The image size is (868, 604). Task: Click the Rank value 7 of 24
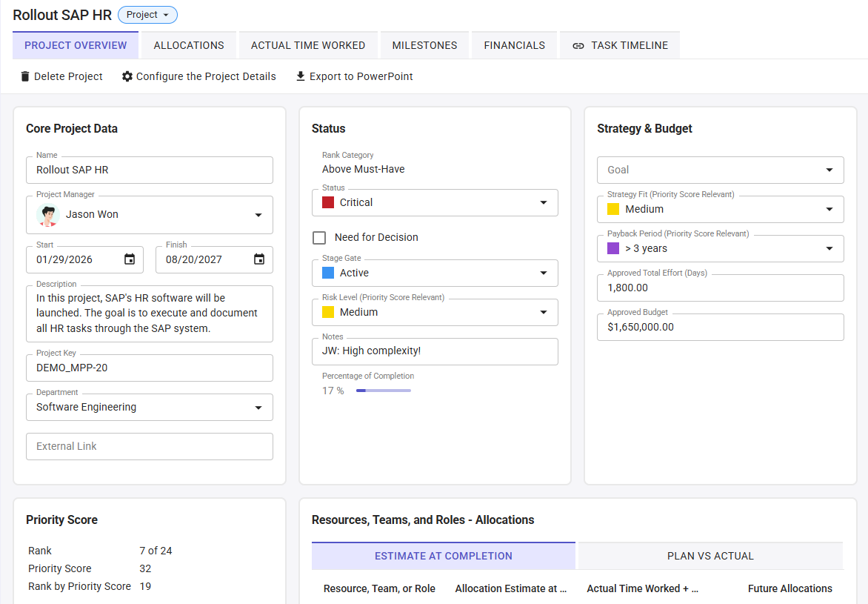coord(156,551)
